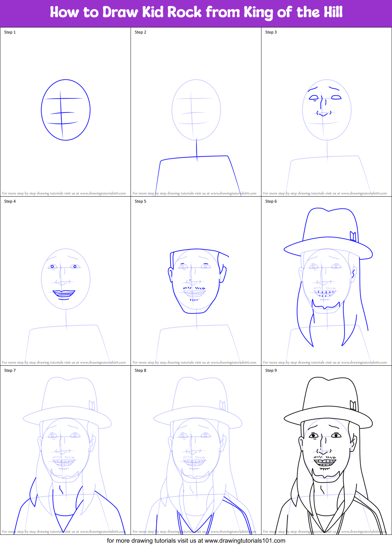This screenshot has height=545, width=392.
Task: Click the watermark link in Step 6 panel
Action: tap(325, 363)
